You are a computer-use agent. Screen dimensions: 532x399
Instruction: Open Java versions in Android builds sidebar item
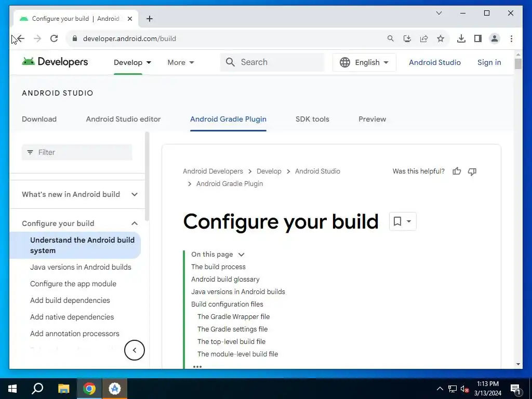[x=81, y=267]
